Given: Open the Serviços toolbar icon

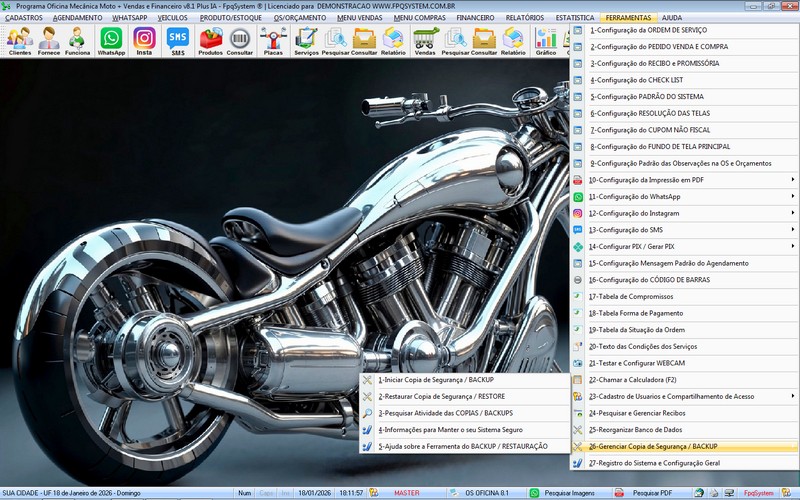Looking at the screenshot, I should coord(306,40).
